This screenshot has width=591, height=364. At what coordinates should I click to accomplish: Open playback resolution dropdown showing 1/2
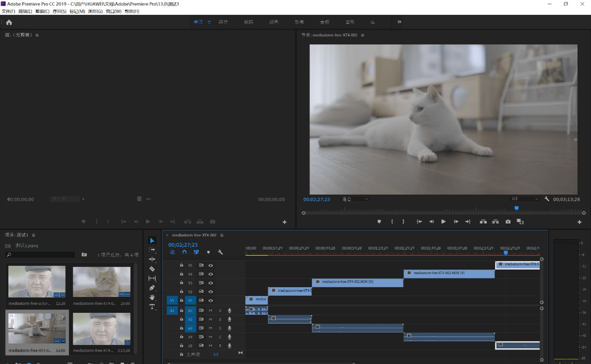pyautogui.click(x=525, y=199)
